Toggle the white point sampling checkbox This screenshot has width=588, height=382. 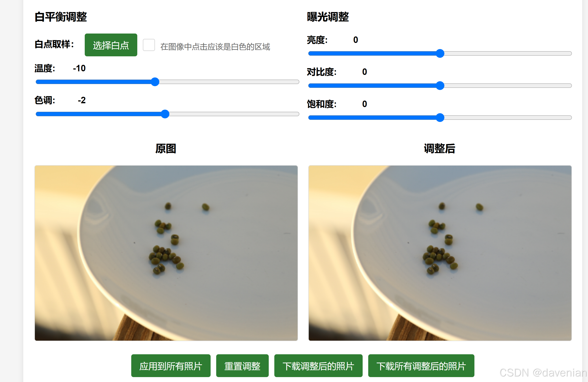(x=149, y=45)
